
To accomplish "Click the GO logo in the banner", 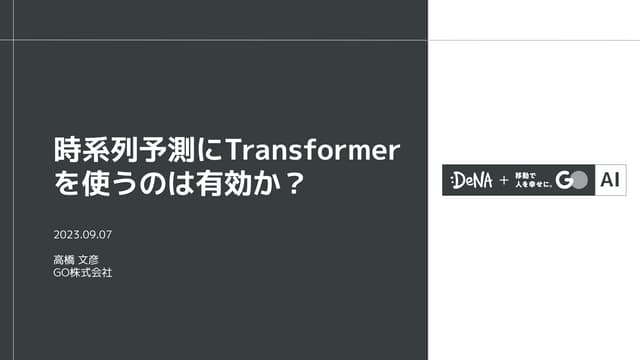I will coord(571,180).
